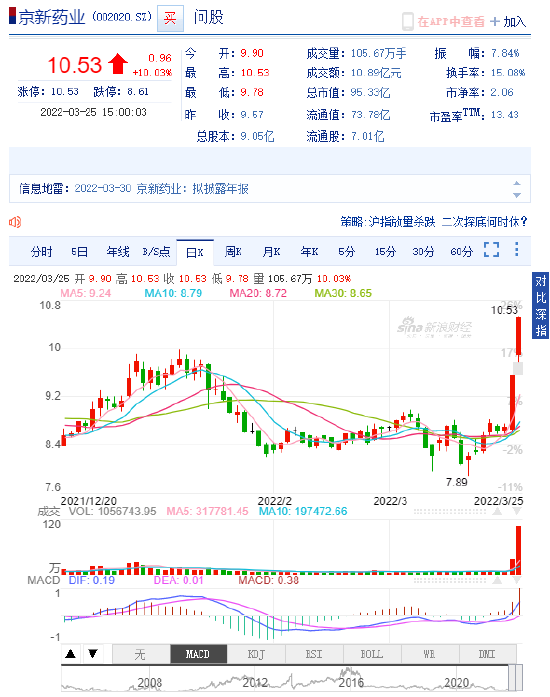Click the black down triangle indicator button
The height and width of the screenshot is (697, 550).
(93, 654)
